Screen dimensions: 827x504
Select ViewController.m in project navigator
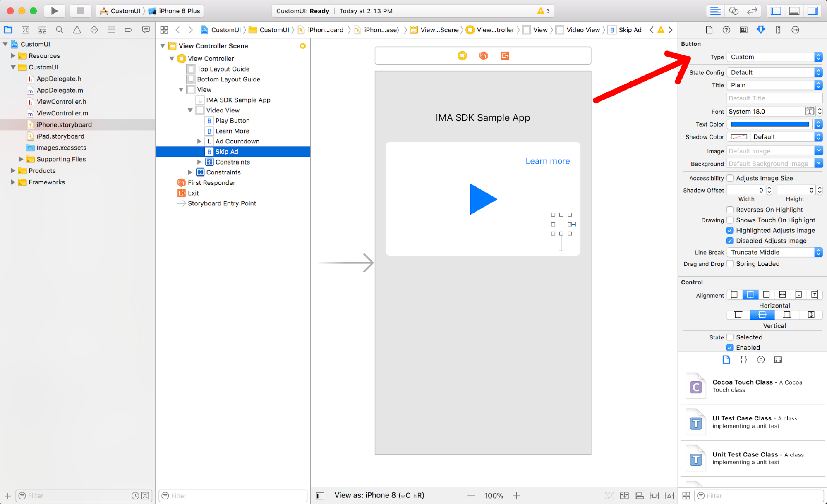62,113
